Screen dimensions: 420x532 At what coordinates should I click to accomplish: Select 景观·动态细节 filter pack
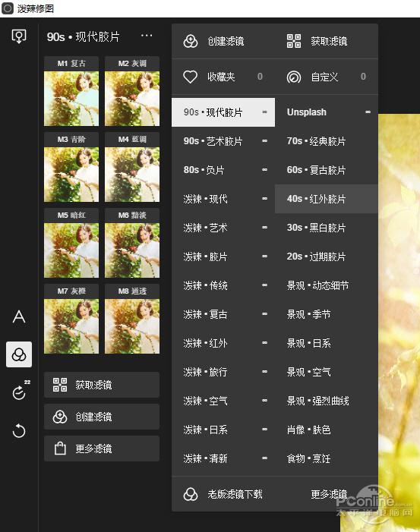[327, 285]
